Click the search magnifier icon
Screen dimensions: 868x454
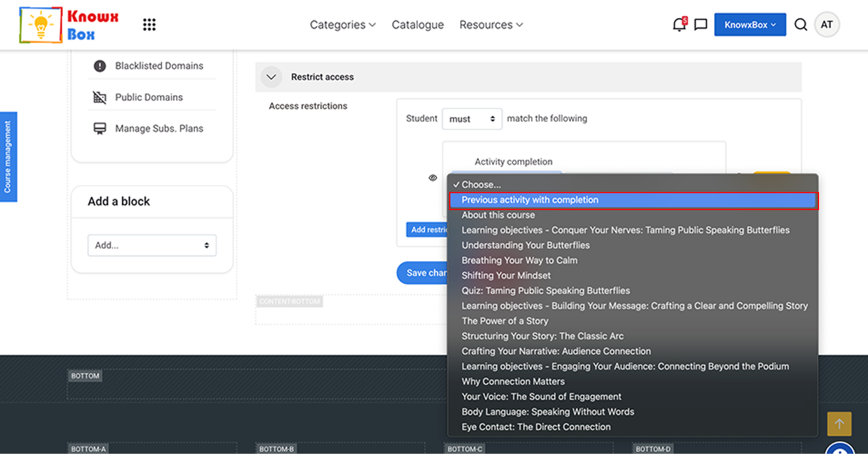801,24
